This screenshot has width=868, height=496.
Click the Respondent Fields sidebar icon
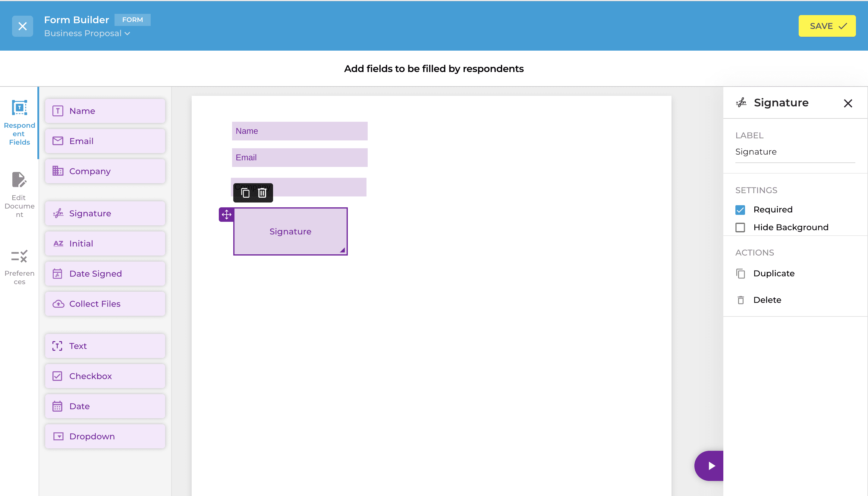19,108
